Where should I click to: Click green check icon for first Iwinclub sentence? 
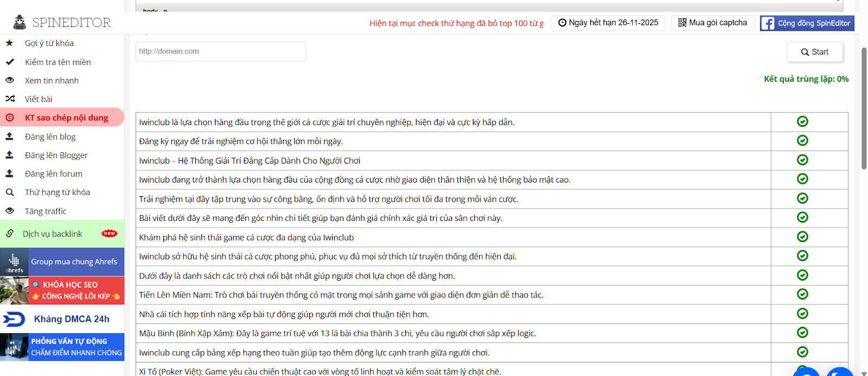pyautogui.click(x=802, y=121)
